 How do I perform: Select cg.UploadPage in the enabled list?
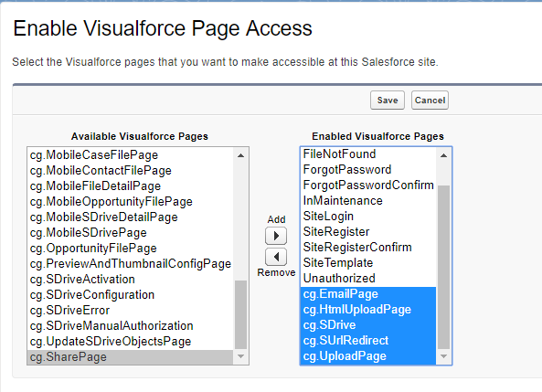368,356
